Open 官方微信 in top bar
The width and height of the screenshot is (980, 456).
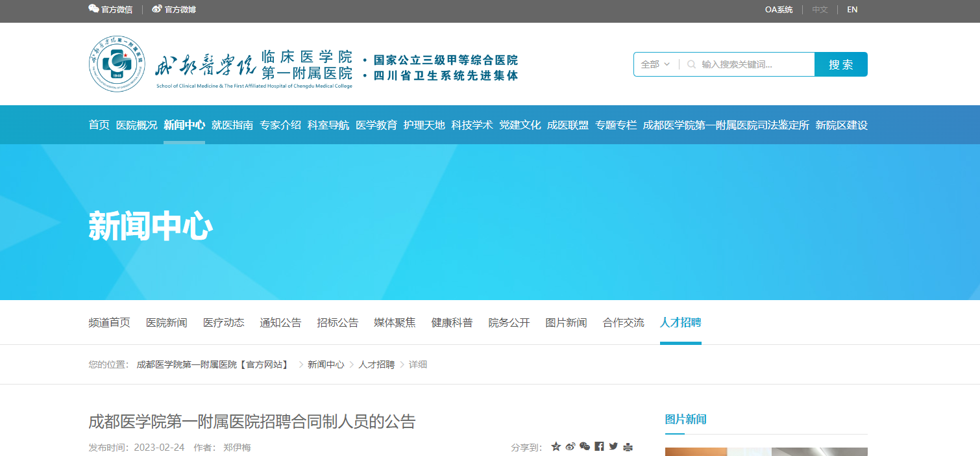110,10
